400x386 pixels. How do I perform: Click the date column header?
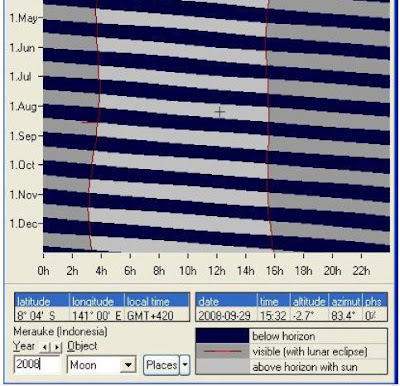[x=227, y=301]
